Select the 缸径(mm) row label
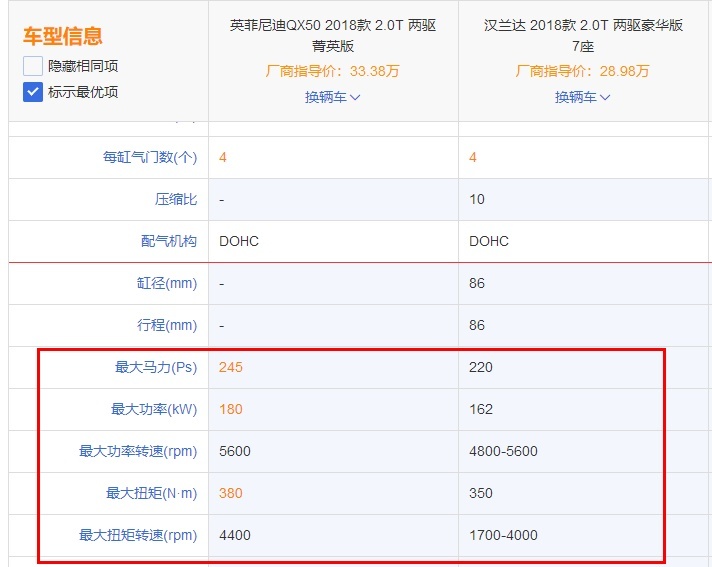 pos(167,283)
